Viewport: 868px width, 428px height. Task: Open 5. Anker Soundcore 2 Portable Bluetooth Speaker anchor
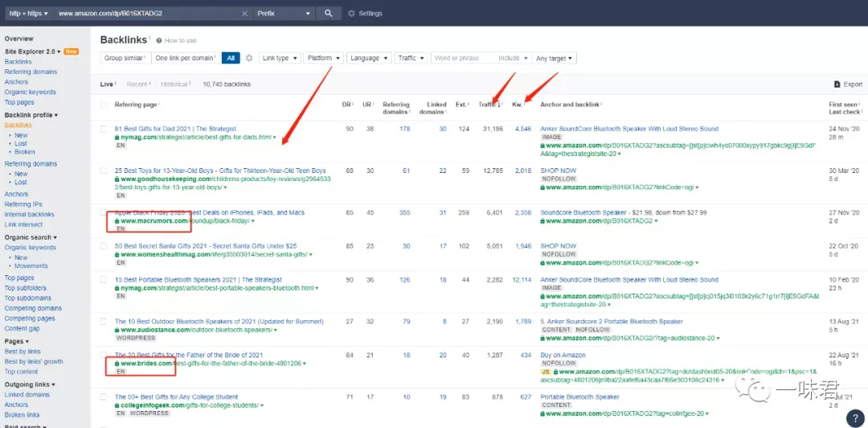point(612,322)
